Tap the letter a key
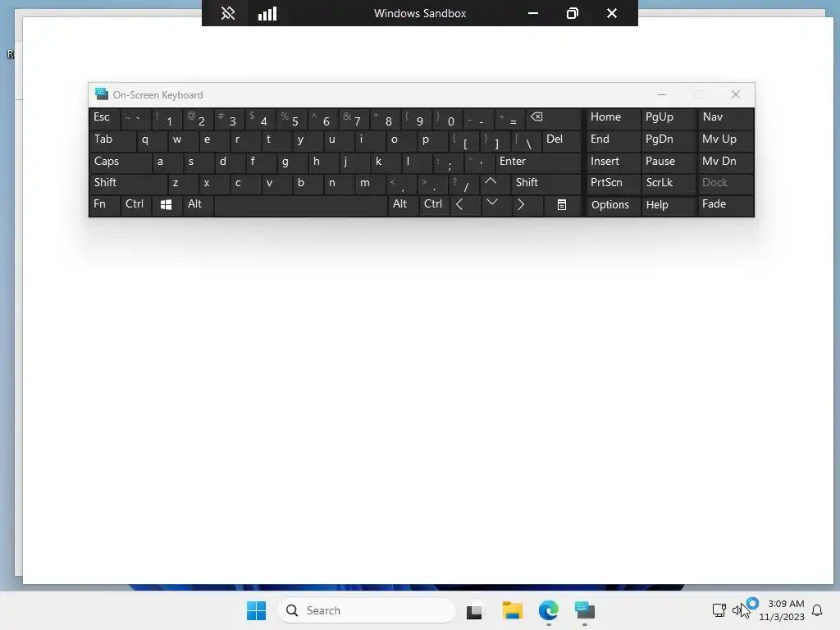 [x=167, y=162]
